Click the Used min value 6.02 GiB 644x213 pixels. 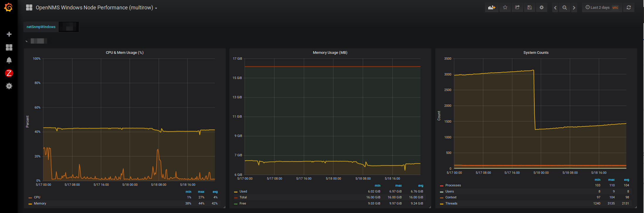pyautogui.click(x=374, y=192)
